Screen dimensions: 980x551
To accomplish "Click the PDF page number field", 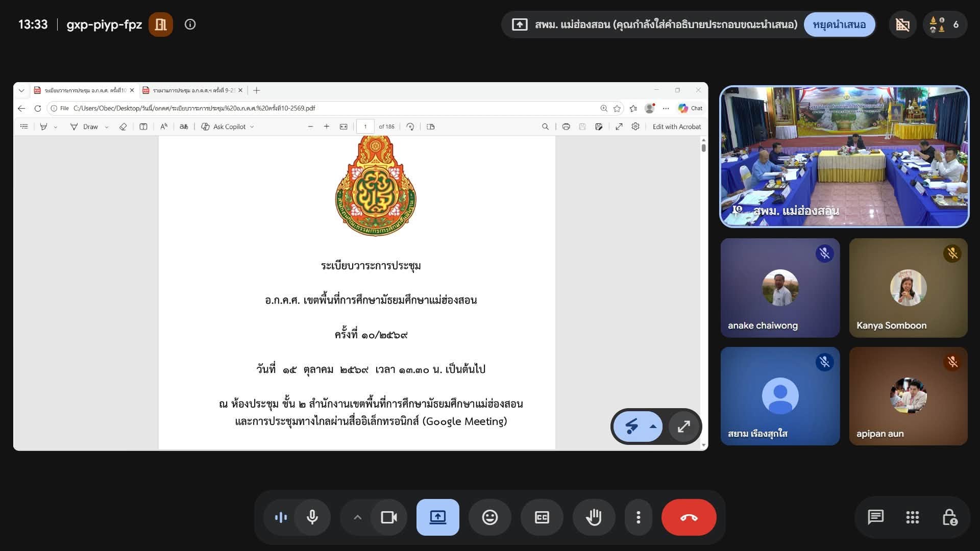I will [x=365, y=127].
